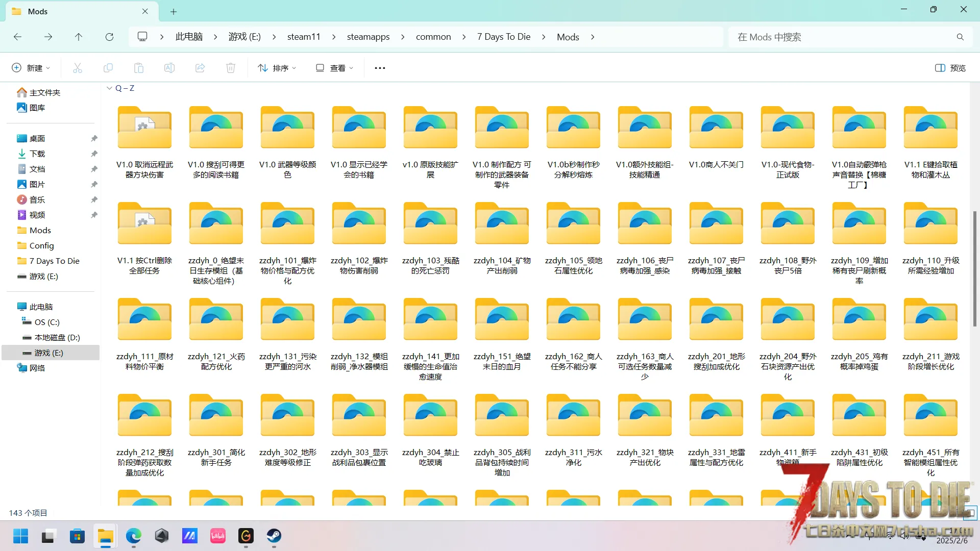Screen dimensions: 980x551
Task: Click 7 Days To Die breadcrumb segment
Action: tap(504, 37)
